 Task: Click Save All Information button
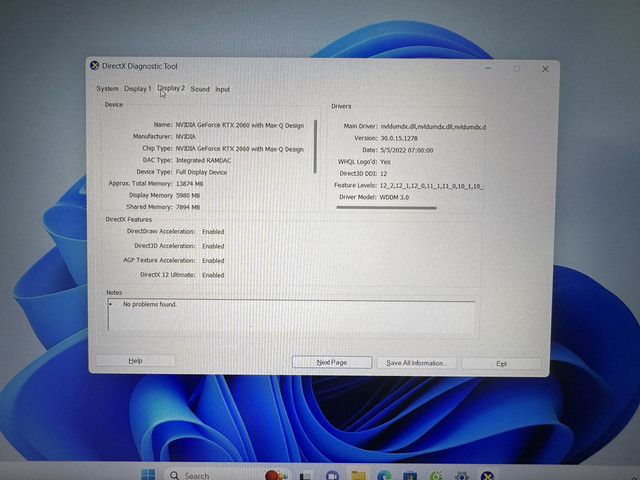pos(416,363)
